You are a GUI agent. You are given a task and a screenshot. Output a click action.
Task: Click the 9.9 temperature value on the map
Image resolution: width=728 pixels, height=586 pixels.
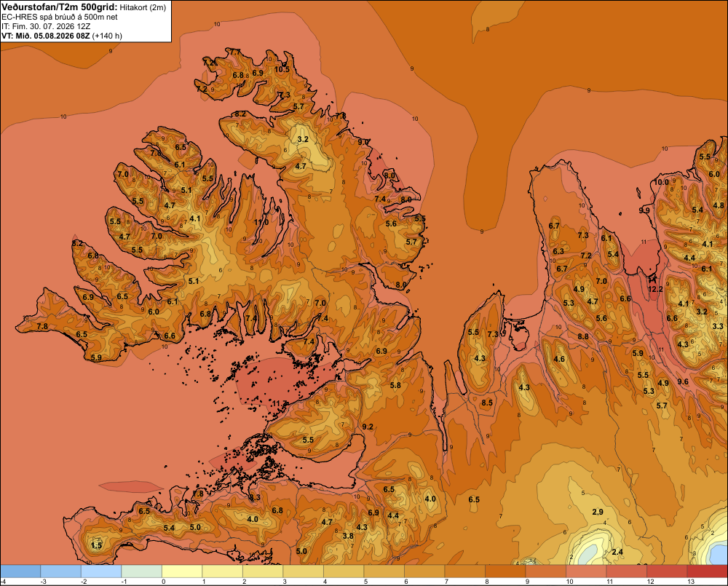coord(644,210)
